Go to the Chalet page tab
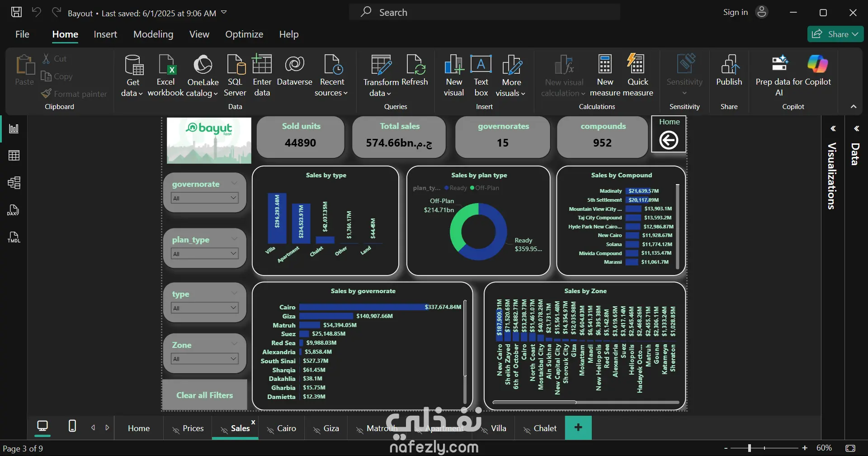The width and height of the screenshot is (868, 456). coord(540,428)
